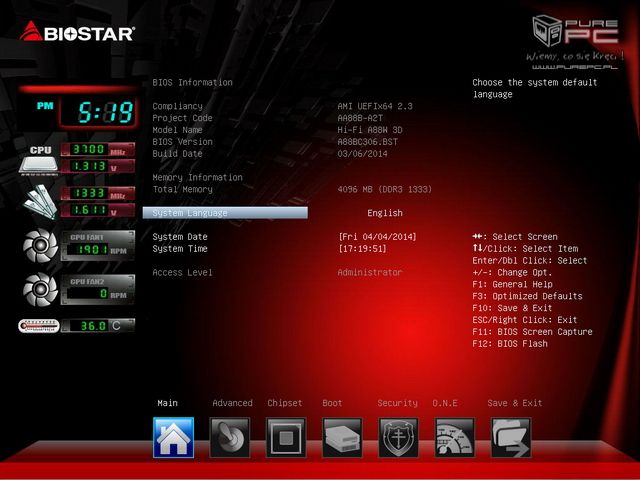Click the F12: BIOS Flash hint

509,343
